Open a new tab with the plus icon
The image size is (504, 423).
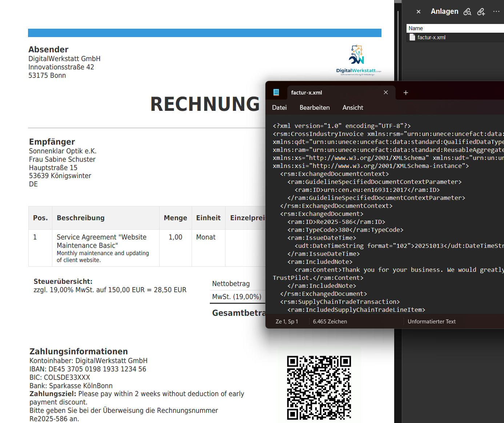pos(405,93)
